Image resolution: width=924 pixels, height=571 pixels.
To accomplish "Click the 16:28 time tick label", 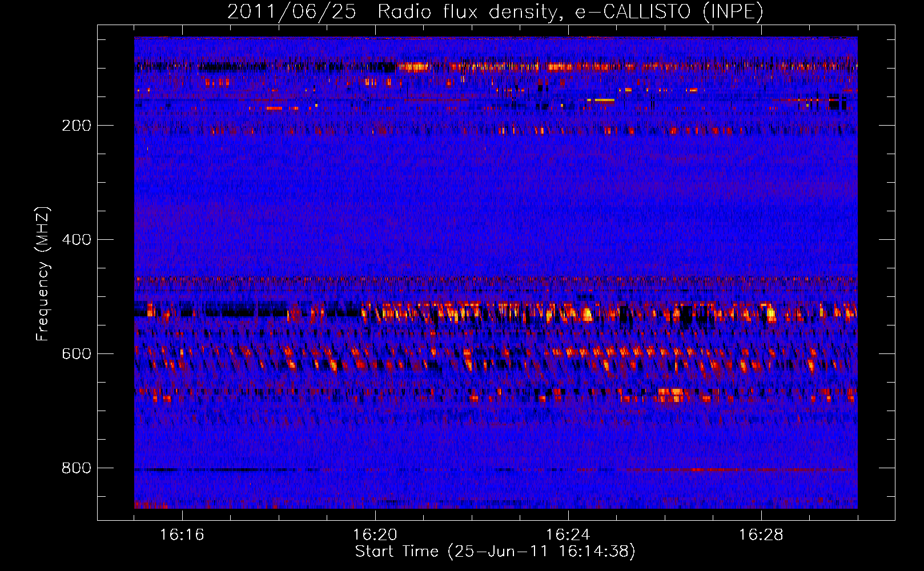I will point(761,535).
